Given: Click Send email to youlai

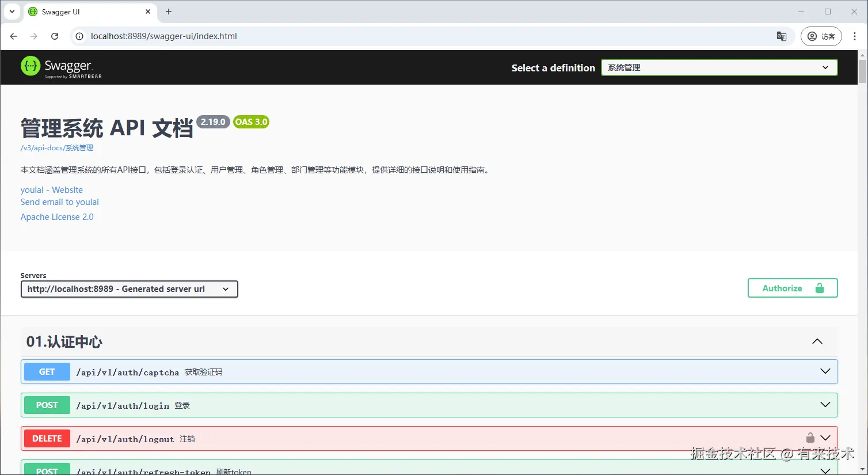Looking at the screenshot, I should pos(59,202).
